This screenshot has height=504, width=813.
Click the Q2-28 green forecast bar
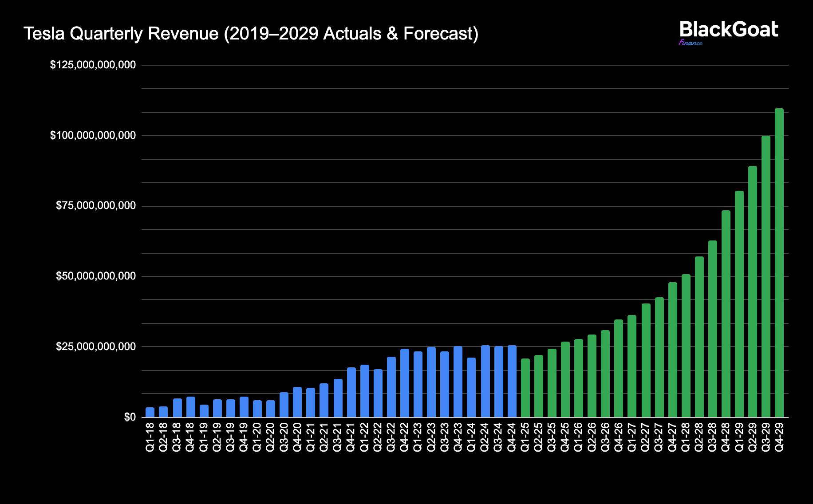(x=699, y=337)
